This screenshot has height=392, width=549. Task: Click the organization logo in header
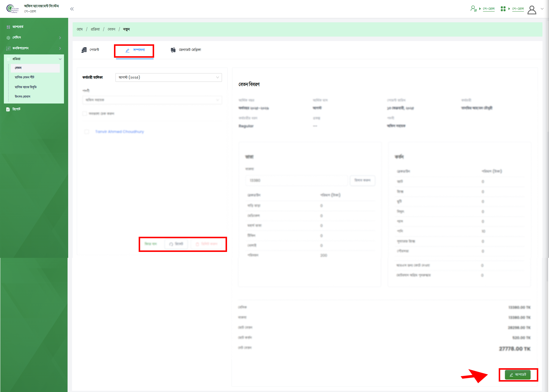12,9
